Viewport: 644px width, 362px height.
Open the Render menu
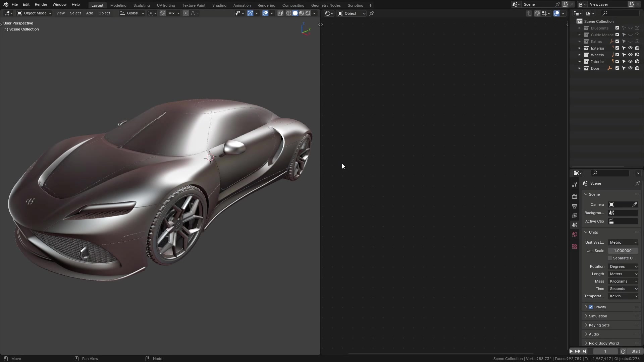click(x=41, y=4)
